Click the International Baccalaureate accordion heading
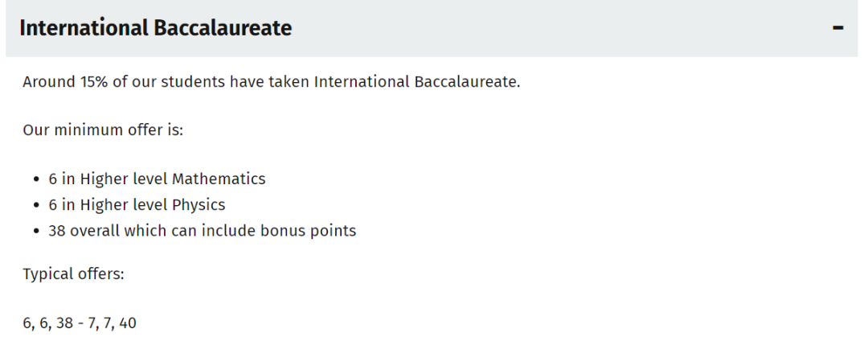 [155, 28]
